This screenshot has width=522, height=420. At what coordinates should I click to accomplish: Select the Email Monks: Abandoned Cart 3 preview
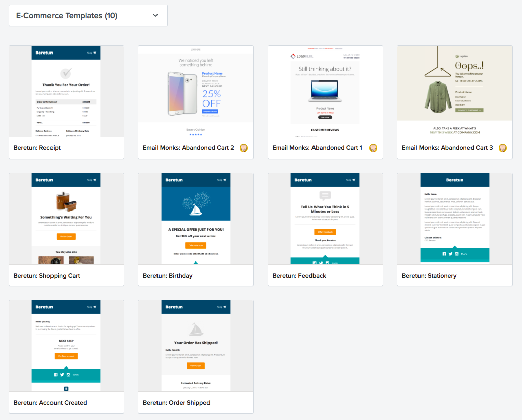pos(454,91)
